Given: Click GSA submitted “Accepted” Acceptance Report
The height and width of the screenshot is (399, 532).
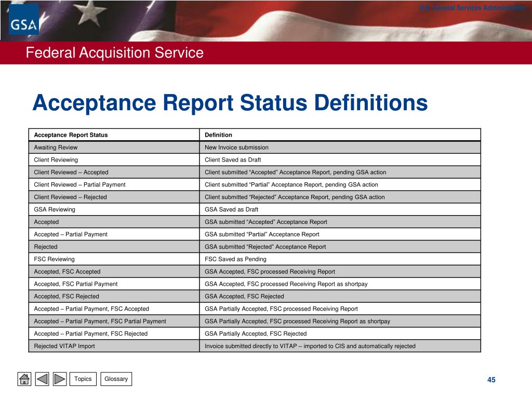Looking at the screenshot, I should tap(340, 222).
